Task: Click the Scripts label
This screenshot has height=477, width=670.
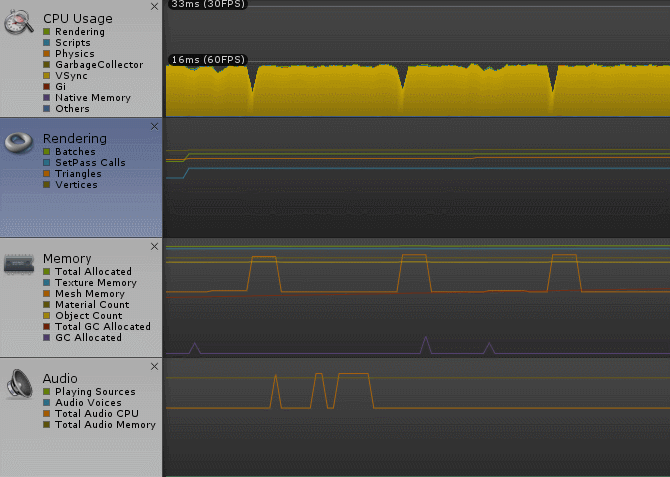Action: coord(73,43)
